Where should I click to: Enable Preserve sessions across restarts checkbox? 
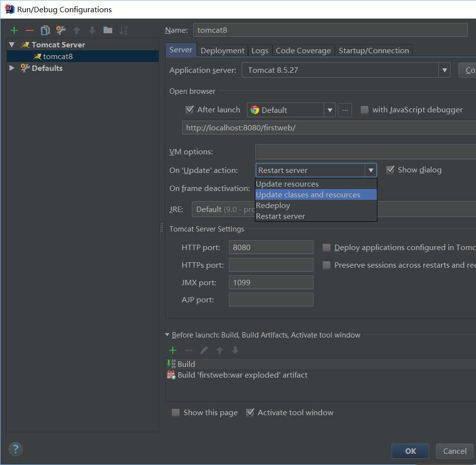coord(326,265)
